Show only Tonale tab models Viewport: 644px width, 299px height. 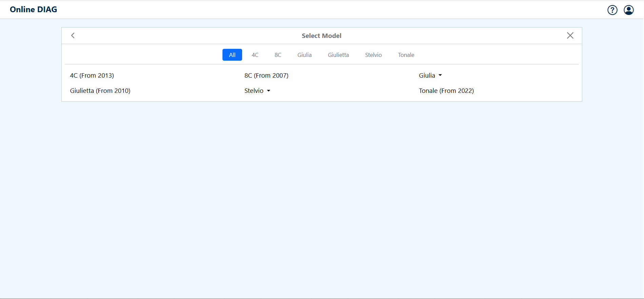[406, 55]
